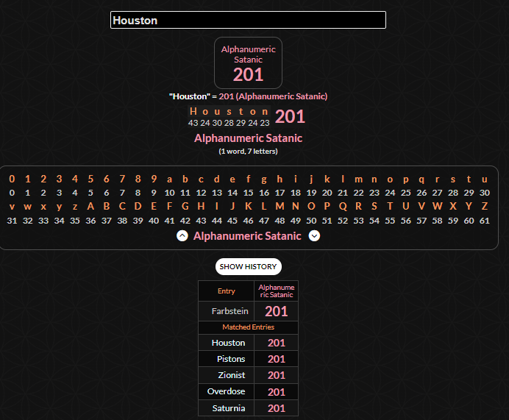Click lowercase v in cipher chart
This screenshot has height=420, width=509.
click(x=12, y=207)
